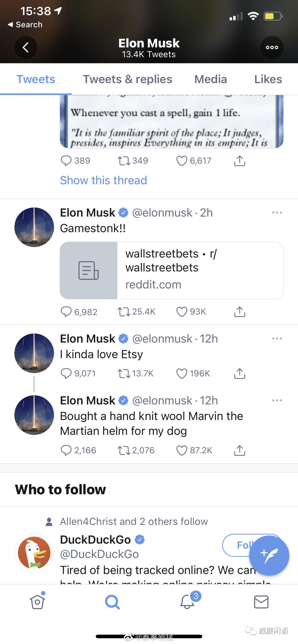Open Direct Messages envelope icon
This screenshot has height=644, width=298.
click(261, 602)
